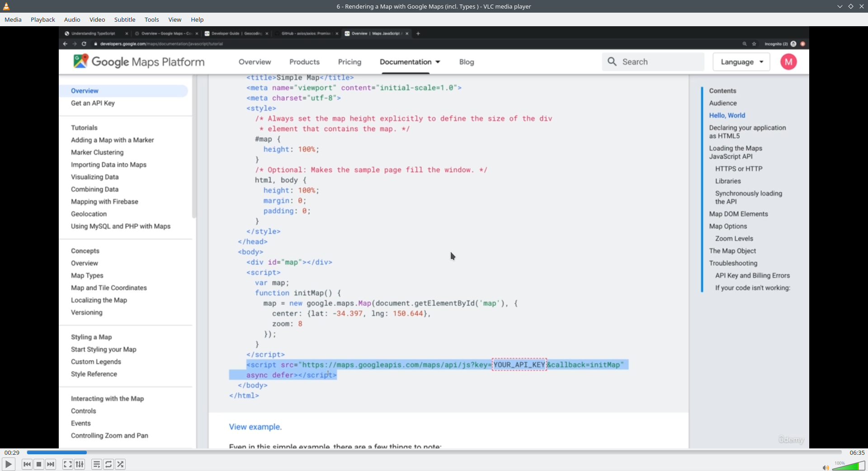This screenshot has height=471, width=868.
Task: Click the Google Maps Platform logo
Action: pos(139,61)
